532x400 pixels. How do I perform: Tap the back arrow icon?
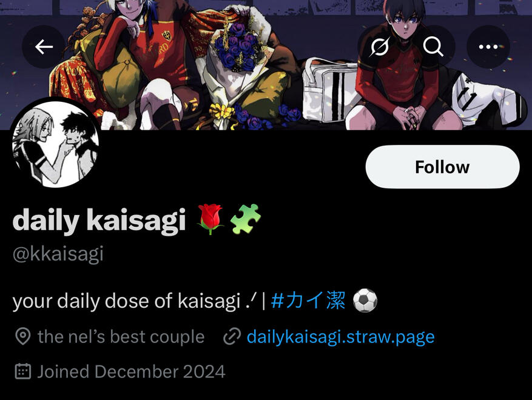[44, 47]
